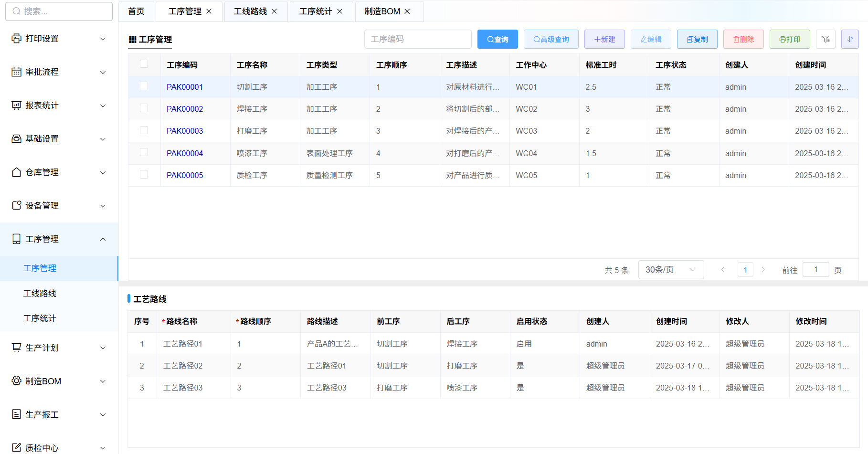Collapse the 工序管理 menu chevron

103,239
